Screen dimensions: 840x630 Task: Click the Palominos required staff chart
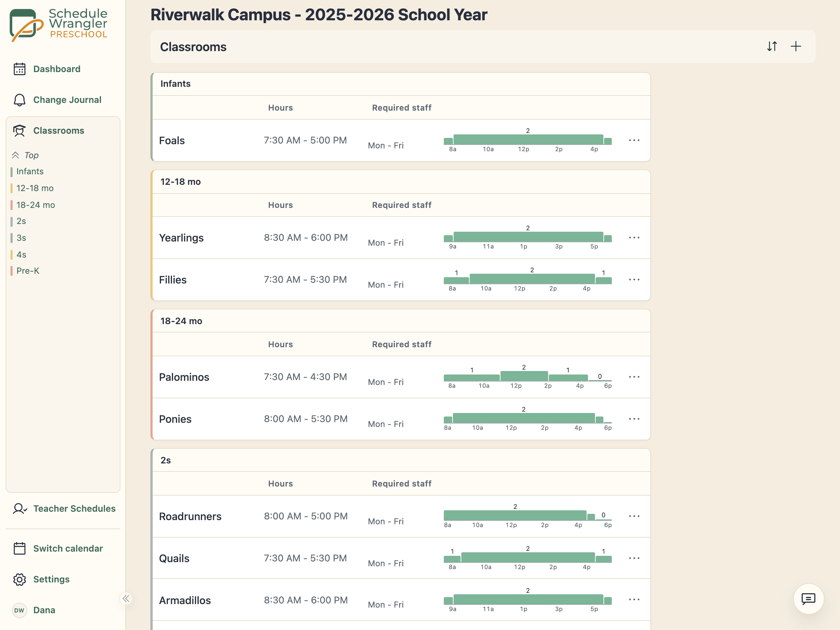(527, 377)
